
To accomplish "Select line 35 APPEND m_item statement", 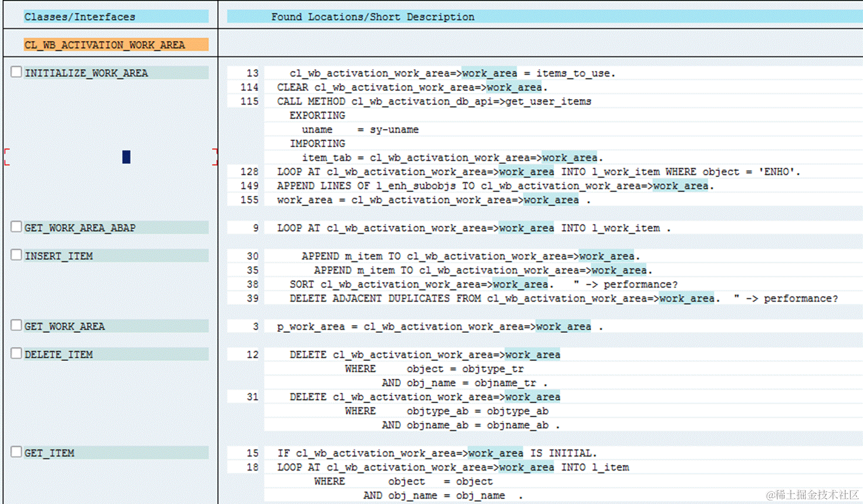I will point(483,270).
